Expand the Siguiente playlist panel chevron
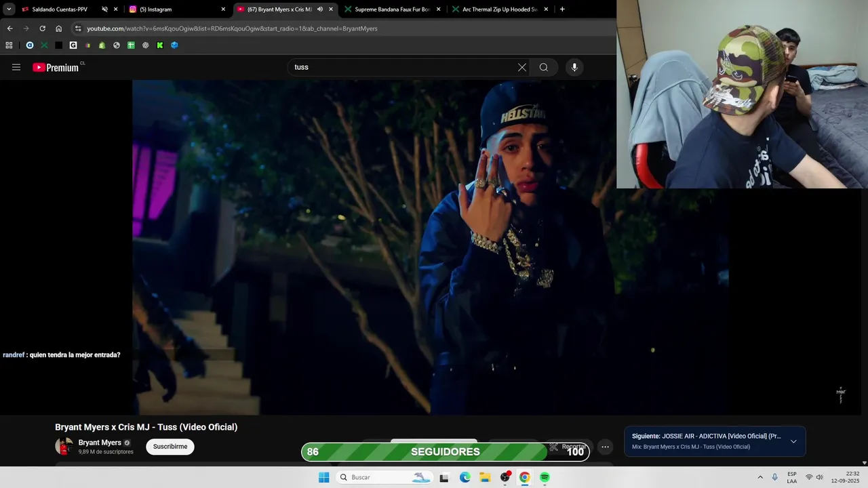This screenshot has width=868, height=488. 793,441
